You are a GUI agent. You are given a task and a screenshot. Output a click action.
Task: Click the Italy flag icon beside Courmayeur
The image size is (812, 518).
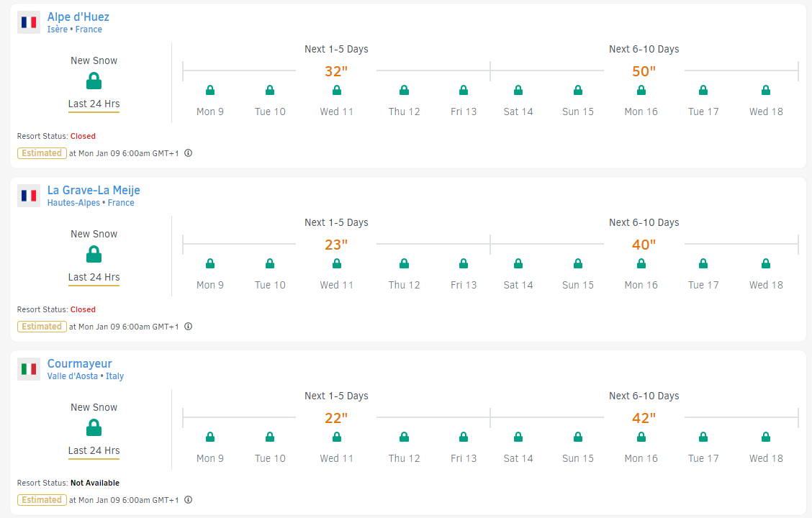pyautogui.click(x=29, y=369)
